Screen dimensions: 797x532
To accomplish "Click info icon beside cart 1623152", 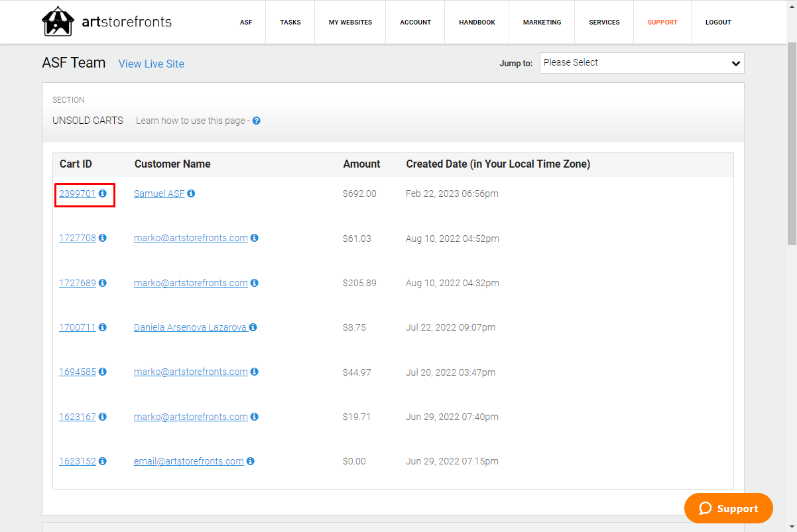I will click(x=103, y=461).
